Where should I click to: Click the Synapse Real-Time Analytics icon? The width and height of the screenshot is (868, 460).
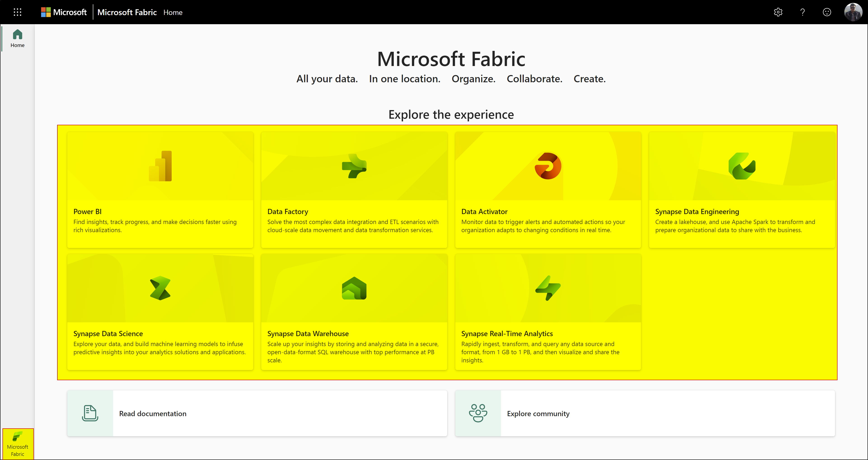[548, 288]
